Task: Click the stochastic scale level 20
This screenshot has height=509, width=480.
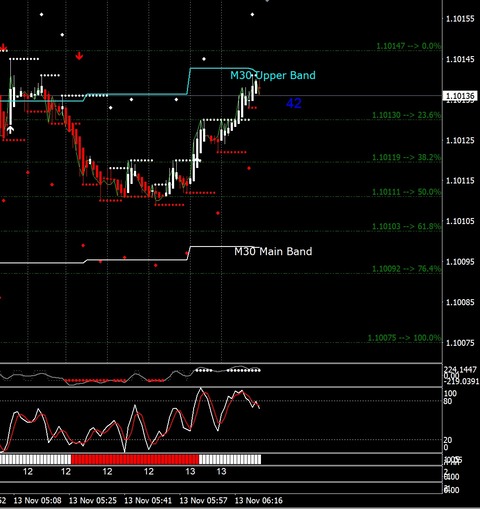Action: (448, 440)
